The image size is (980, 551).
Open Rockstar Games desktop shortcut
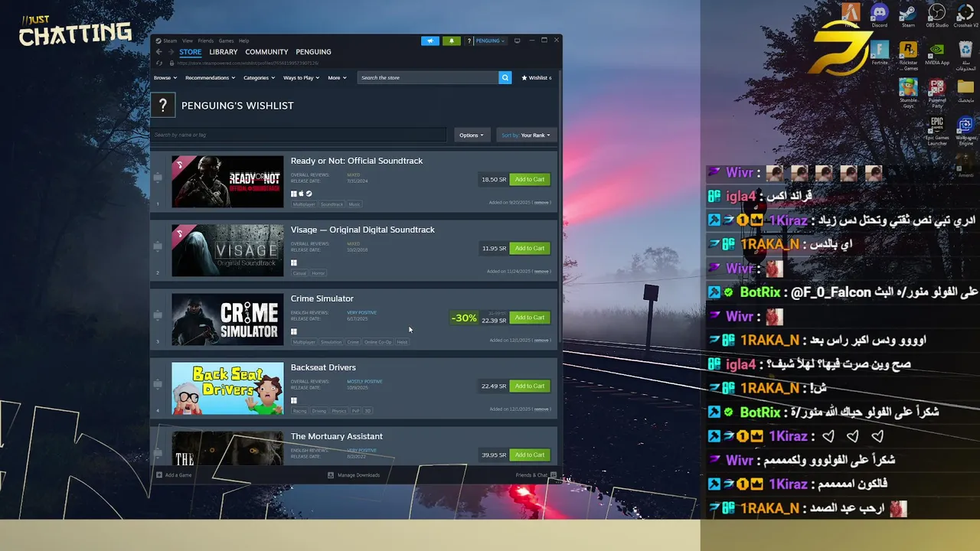(x=908, y=54)
